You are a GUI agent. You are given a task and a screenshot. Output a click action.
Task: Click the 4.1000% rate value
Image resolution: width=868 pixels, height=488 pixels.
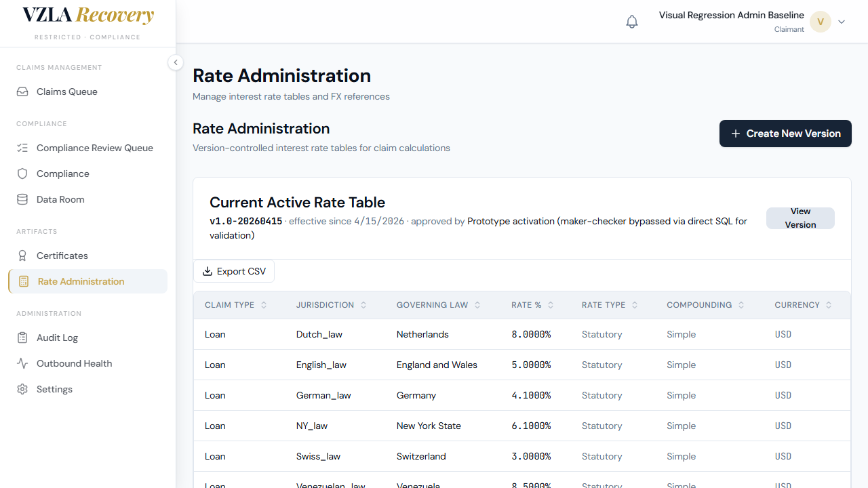(x=531, y=395)
